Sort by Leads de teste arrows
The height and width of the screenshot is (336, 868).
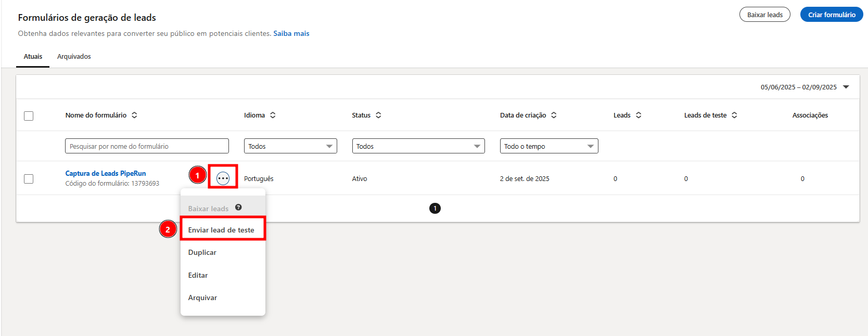734,115
